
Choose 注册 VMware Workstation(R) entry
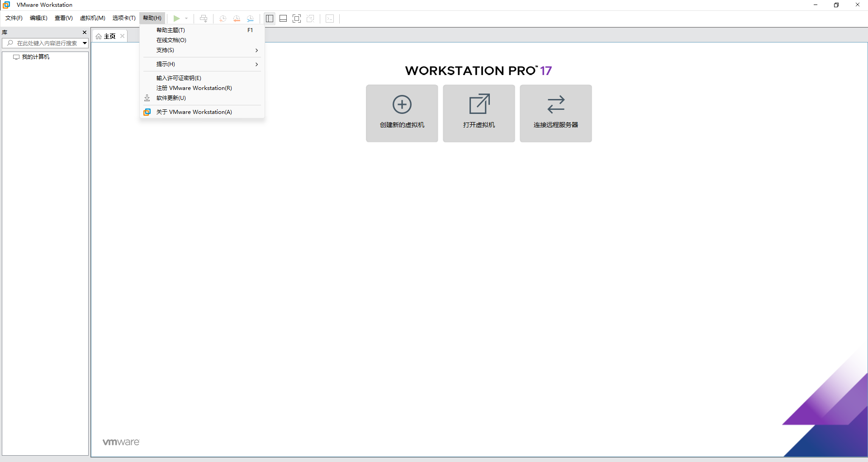point(202,88)
